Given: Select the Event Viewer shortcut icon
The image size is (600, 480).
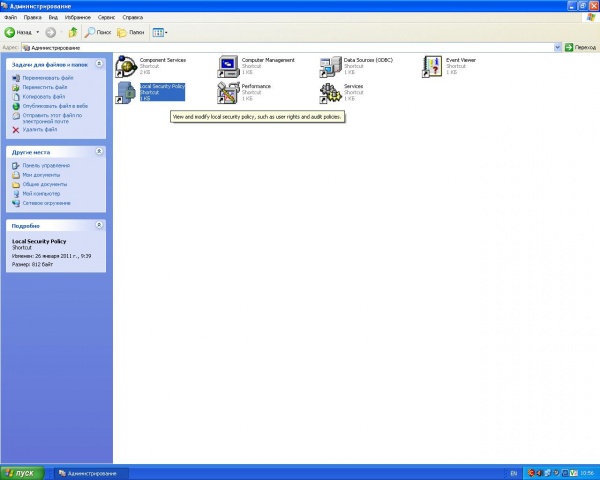Looking at the screenshot, I should click(432, 67).
